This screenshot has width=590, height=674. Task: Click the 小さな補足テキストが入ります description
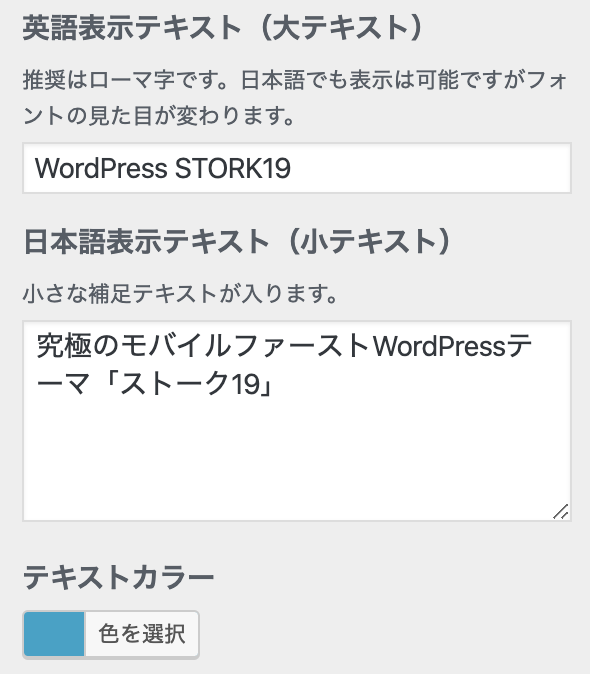tap(180, 294)
